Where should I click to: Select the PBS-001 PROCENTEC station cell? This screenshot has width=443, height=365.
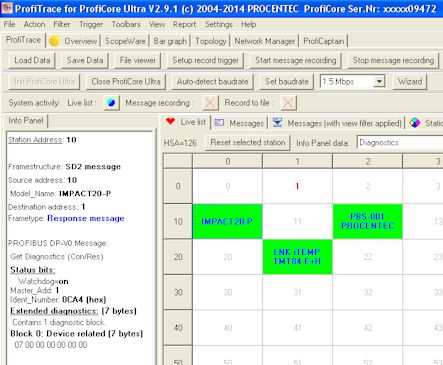point(367,221)
